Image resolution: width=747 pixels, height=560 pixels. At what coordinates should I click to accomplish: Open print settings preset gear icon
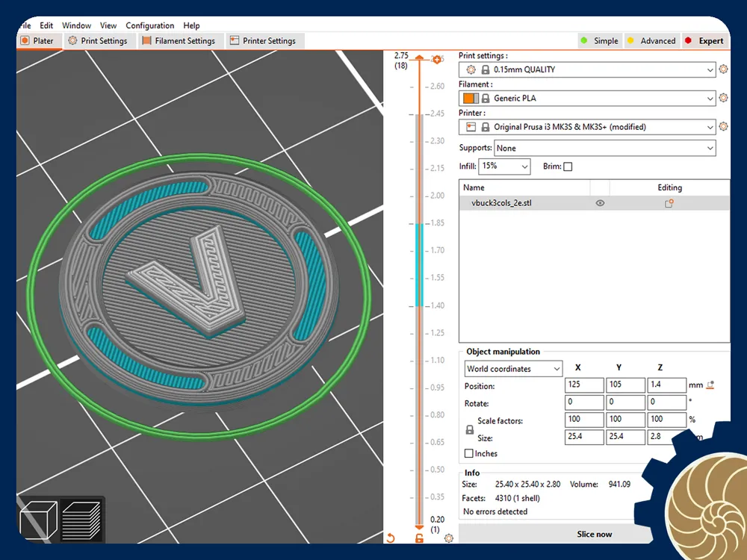click(723, 69)
